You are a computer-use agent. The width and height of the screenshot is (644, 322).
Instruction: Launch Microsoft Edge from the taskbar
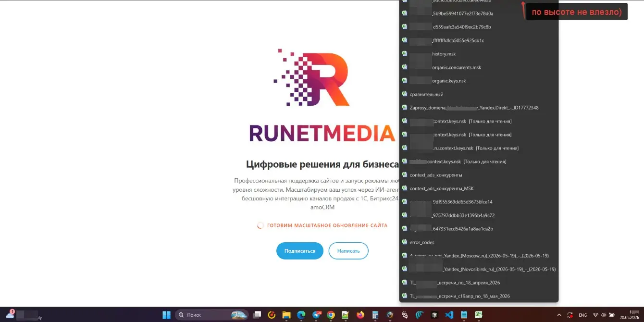pyautogui.click(x=301, y=315)
